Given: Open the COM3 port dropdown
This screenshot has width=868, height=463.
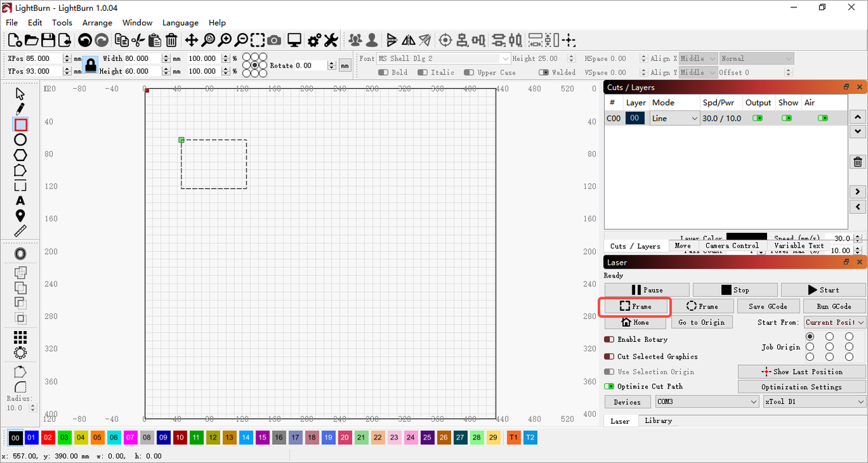Looking at the screenshot, I should tap(707, 401).
